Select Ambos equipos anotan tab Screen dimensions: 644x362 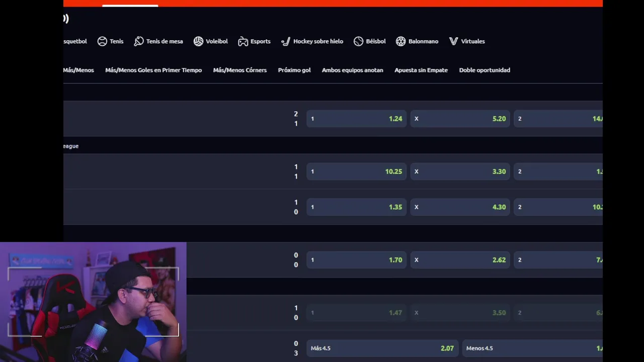coord(352,70)
